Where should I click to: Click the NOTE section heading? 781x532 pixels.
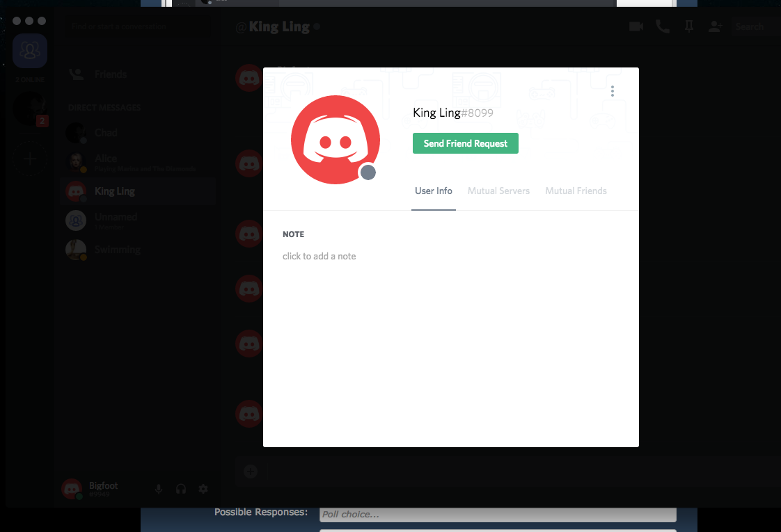tap(293, 234)
